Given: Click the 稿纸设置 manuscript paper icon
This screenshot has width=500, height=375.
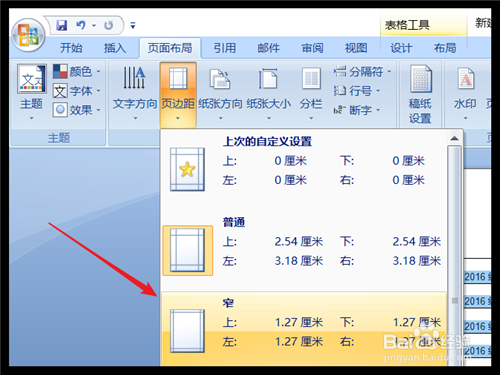Looking at the screenshot, I should pos(421,79).
